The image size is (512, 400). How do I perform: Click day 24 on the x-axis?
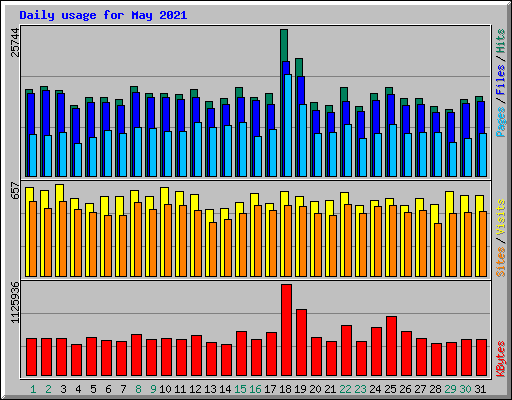pos(375,389)
